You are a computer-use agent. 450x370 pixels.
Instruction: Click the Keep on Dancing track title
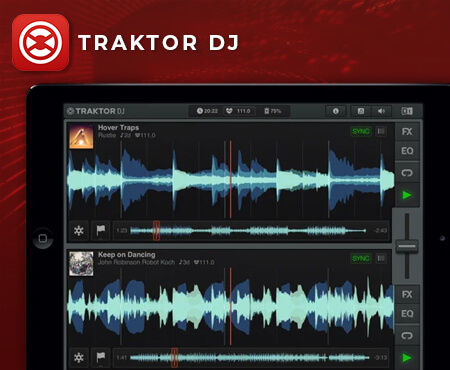click(127, 255)
